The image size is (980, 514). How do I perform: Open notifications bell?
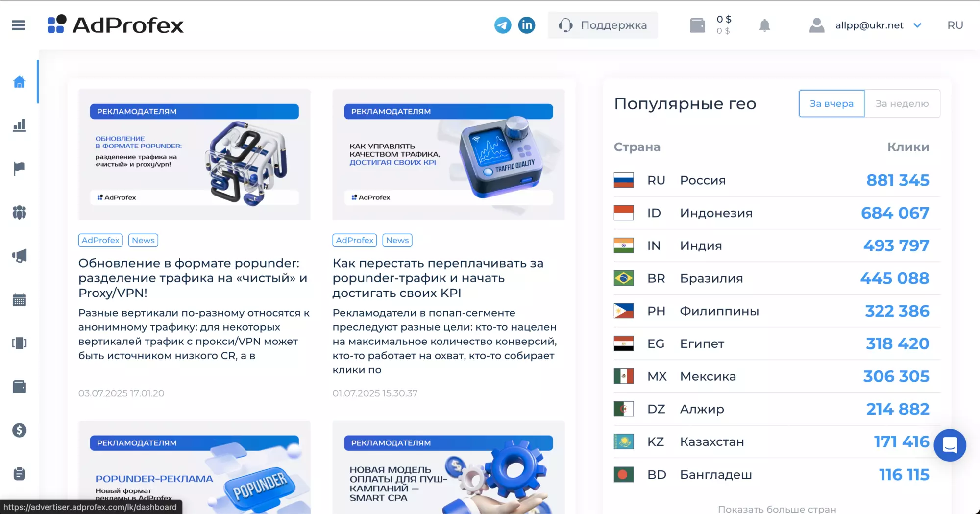[x=764, y=25]
